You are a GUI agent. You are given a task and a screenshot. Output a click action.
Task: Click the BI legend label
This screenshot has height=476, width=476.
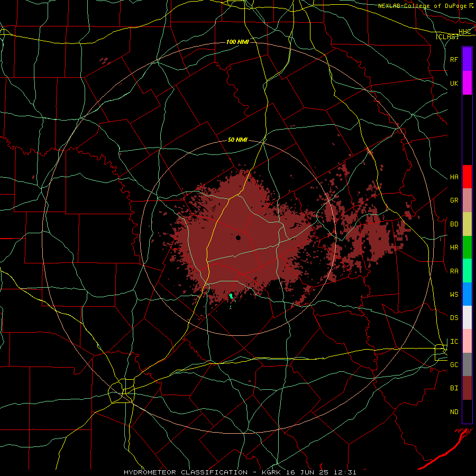click(x=454, y=388)
